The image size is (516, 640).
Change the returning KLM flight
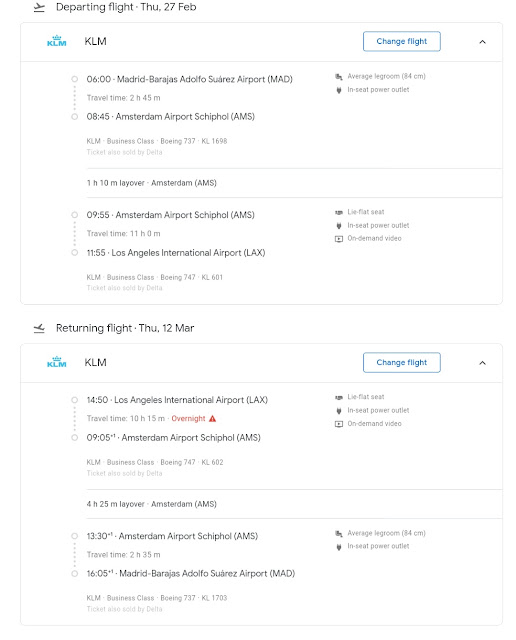tap(402, 362)
